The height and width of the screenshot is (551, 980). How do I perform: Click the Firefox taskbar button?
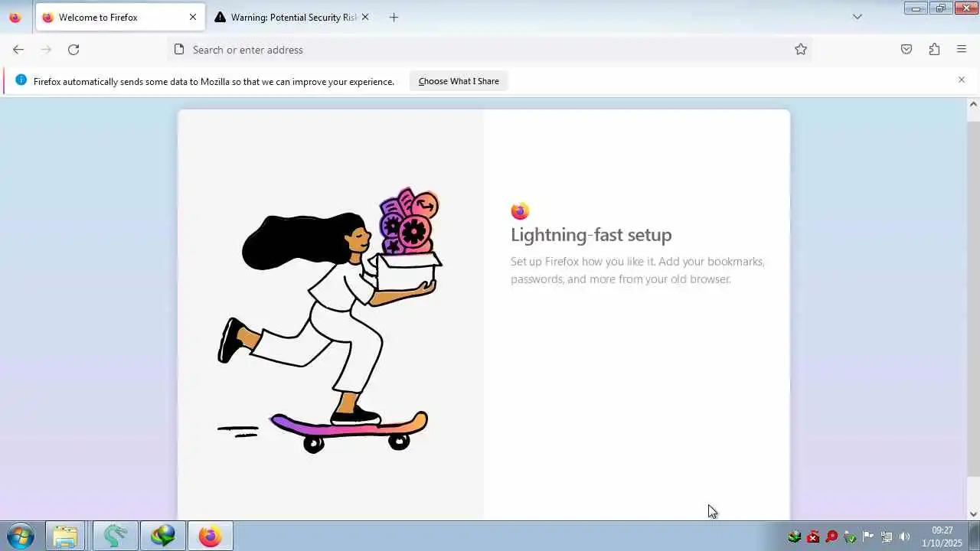[210, 536]
